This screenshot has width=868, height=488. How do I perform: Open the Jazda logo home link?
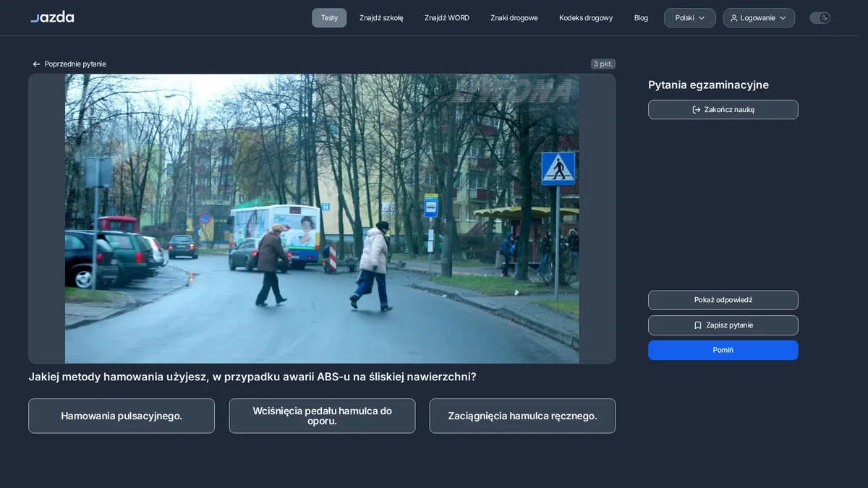(52, 17)
